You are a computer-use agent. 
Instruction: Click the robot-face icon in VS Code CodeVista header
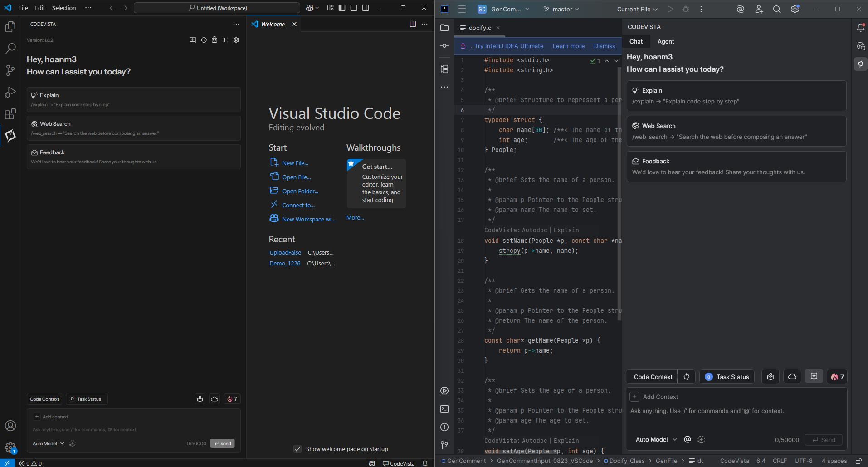tap(215, 40)
